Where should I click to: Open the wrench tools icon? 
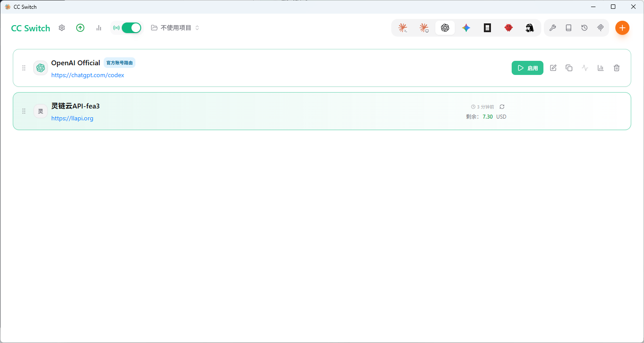coord(553,28)
